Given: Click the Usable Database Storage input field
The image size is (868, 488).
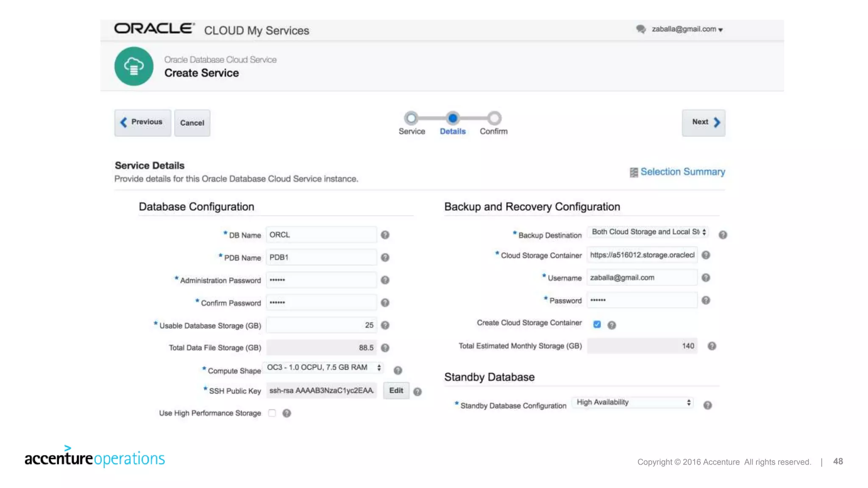Looking at the screenshot, I should (321, 325).
